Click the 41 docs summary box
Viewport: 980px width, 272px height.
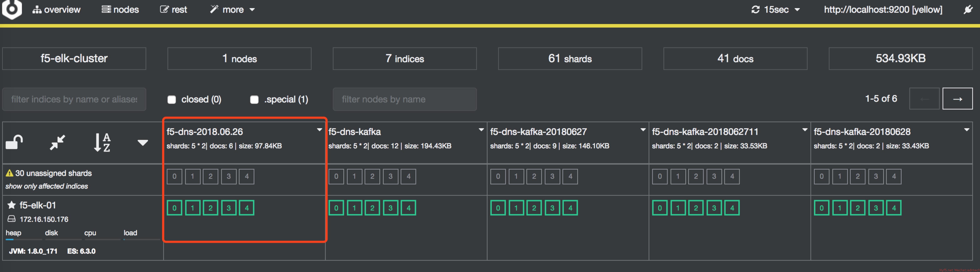pyautogui.click(x=735, y=59)
